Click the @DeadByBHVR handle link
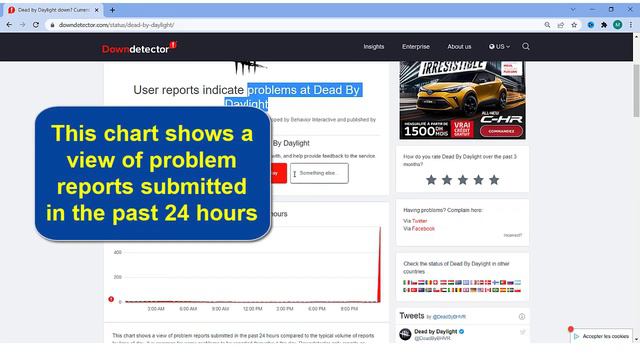 pos(449,317)
